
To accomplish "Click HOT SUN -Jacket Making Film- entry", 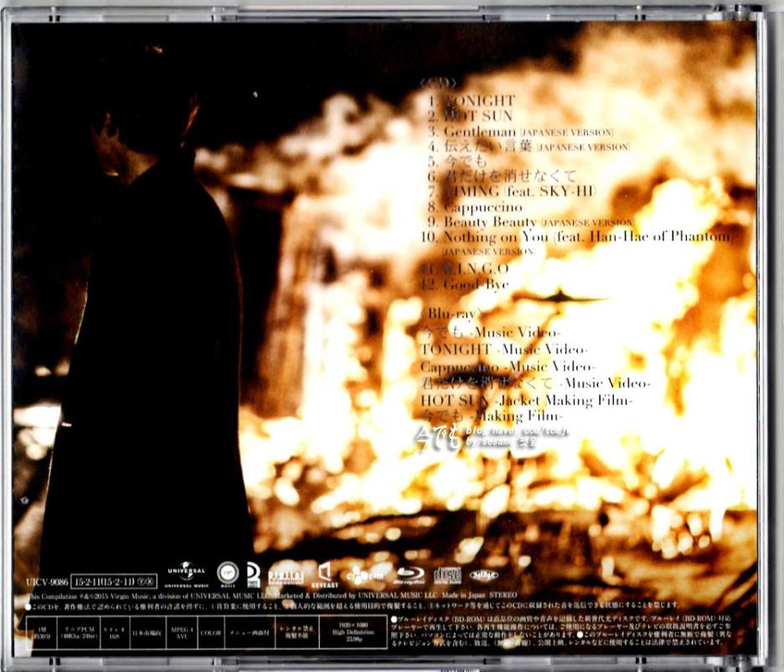I will [527, 400].
